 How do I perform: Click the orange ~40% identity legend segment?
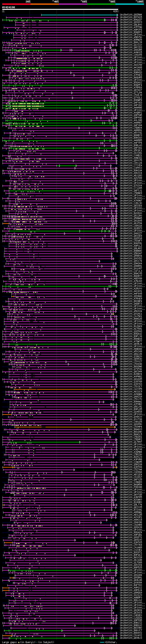pos(45,4)
